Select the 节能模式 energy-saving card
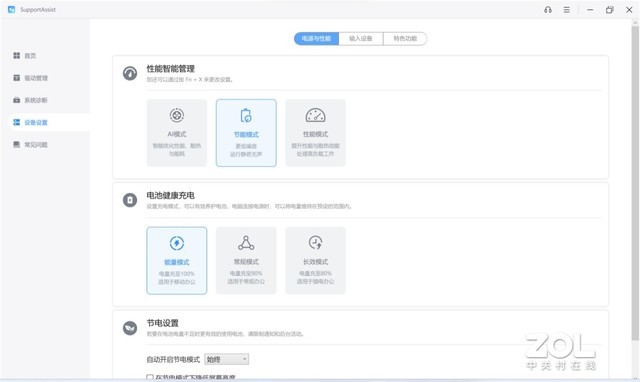 point(246,133)
